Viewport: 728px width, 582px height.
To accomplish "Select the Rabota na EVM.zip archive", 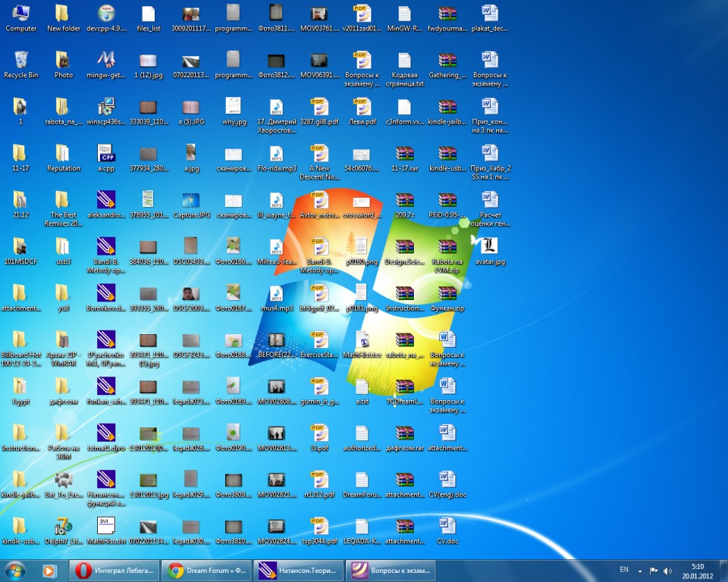I will [447, 255].
